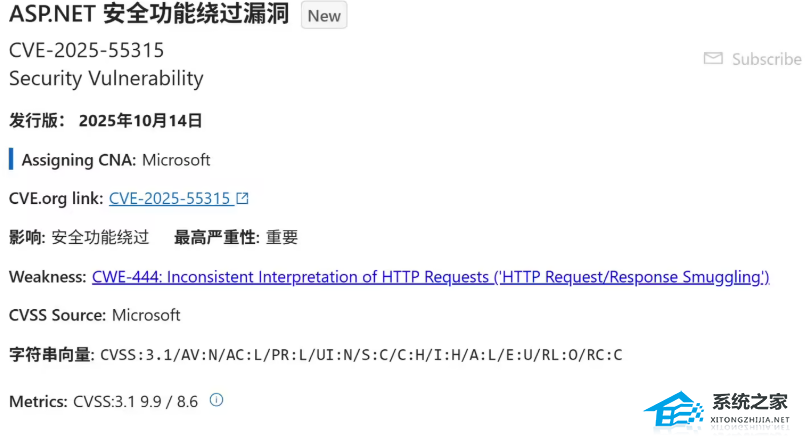805x438 pixels.
Task: Click the release date 2025年10月14日
Action: [x=140, y=121]
